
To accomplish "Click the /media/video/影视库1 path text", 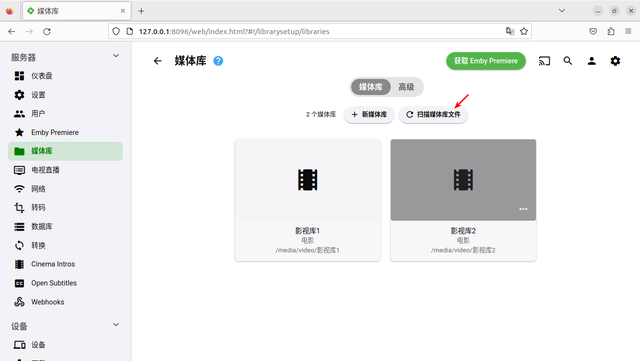I will [x=307, y=250].
